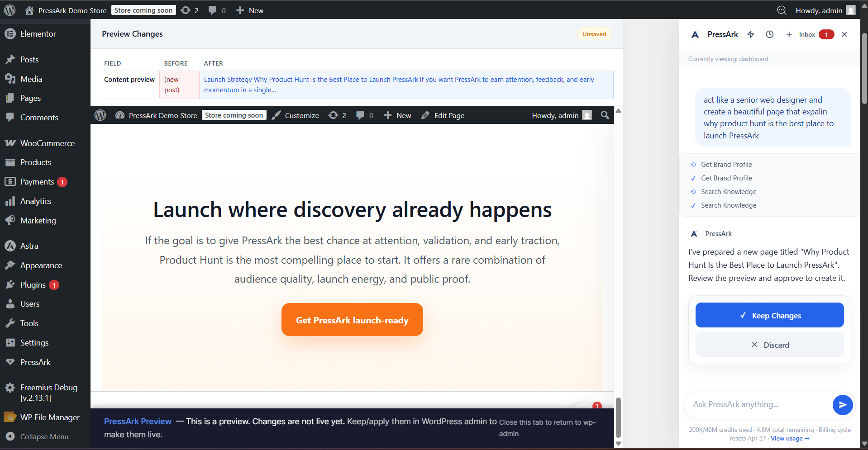Click Howdy, admin in preview bar

[562, 115]
